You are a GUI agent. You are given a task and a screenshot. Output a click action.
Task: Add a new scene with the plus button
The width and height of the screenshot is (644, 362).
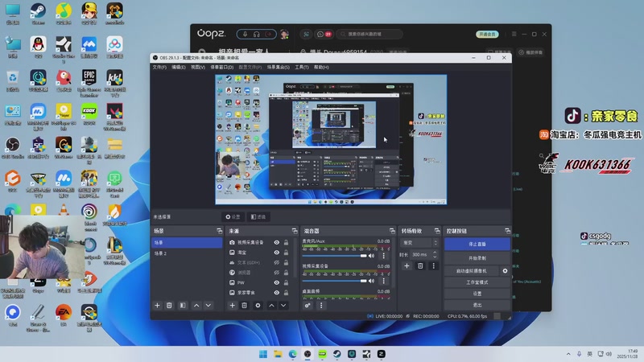[x=157, y=306]
